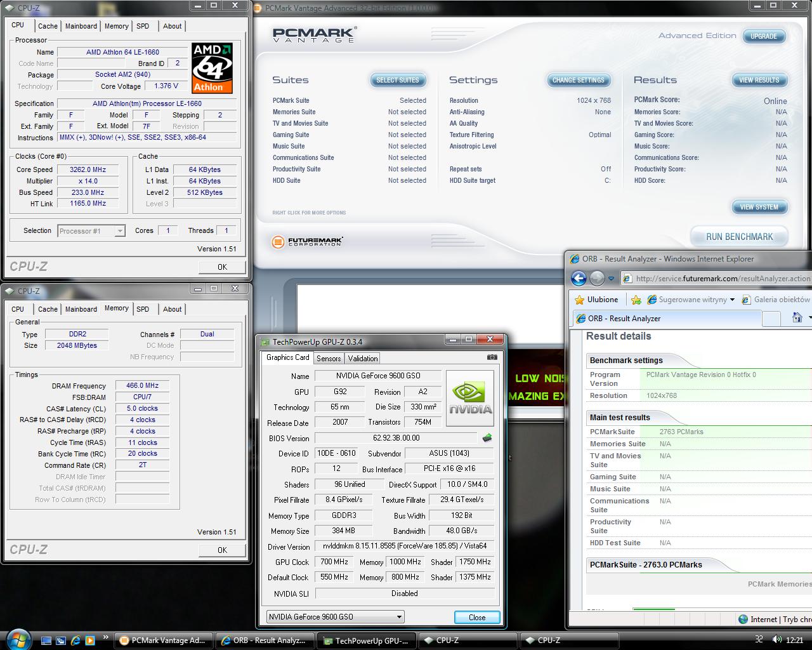Switch to Cache tab in top CPU-Z
812x650 pixels.
[x=48, y=26]
